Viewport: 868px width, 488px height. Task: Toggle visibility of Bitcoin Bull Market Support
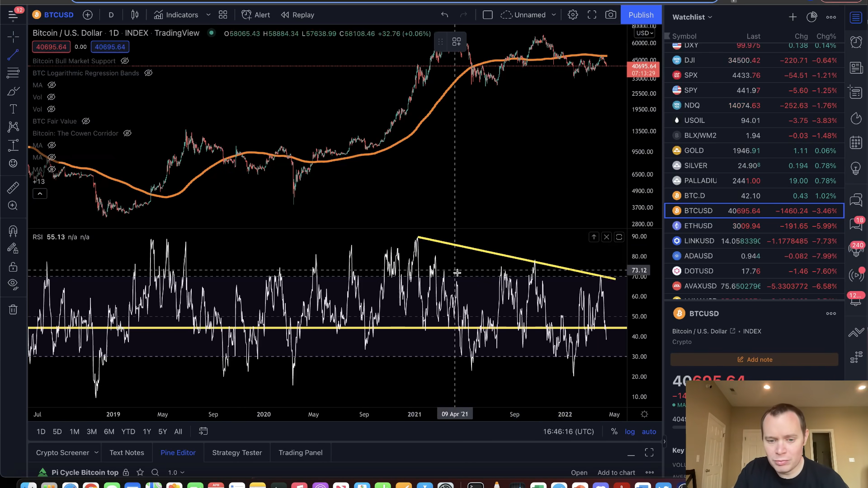[125, 61]
